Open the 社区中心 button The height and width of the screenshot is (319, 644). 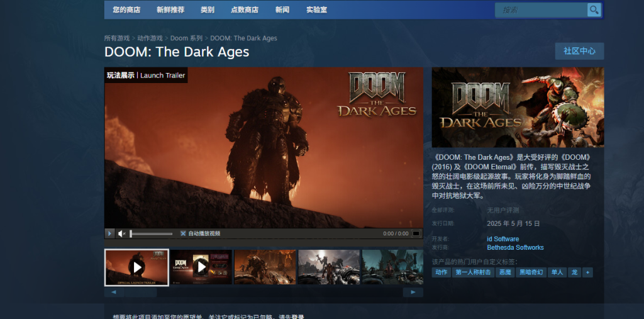coord(579,51)
